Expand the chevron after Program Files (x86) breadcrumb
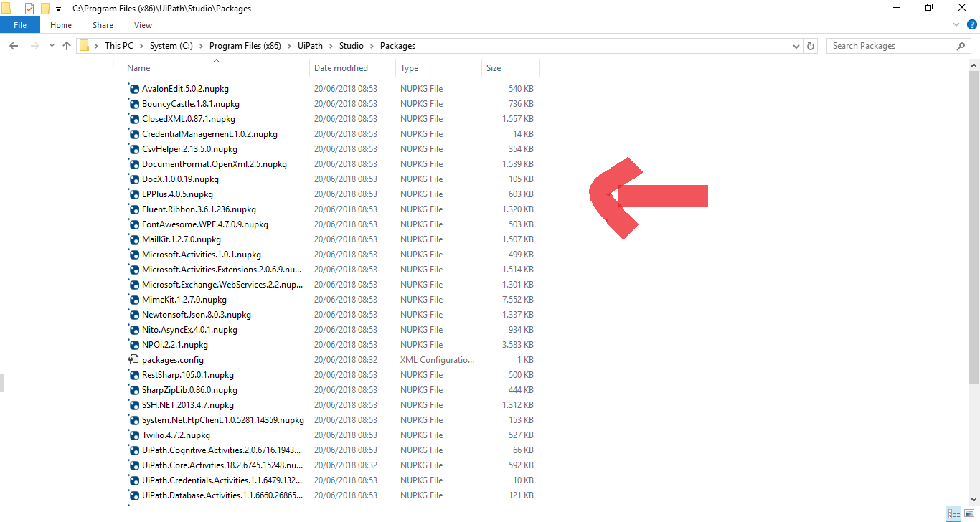The image size is (980, 522). 289,46
